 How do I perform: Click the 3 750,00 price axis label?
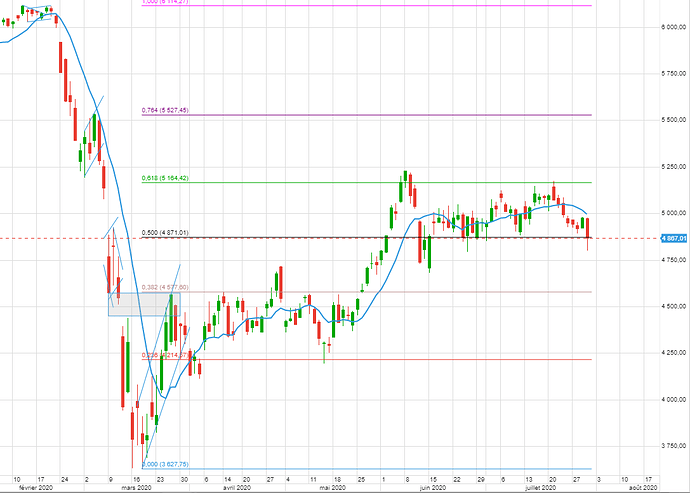pyautogui.click(x=668, y=446)
